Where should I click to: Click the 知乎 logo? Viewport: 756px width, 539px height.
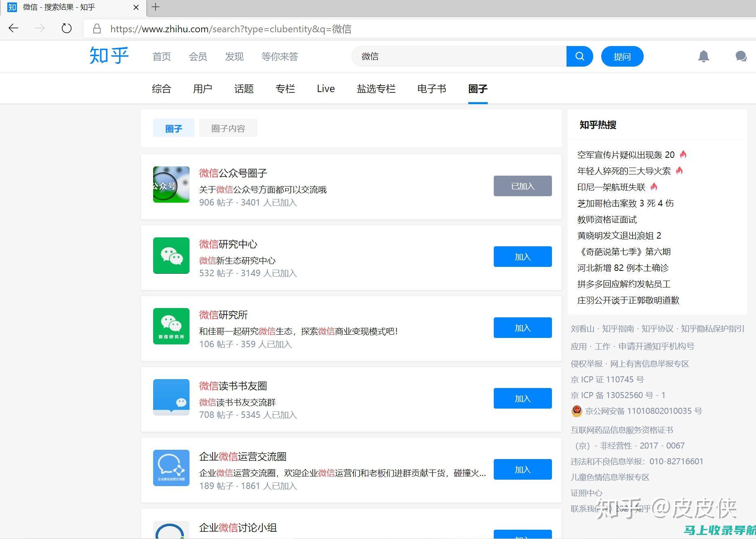click(x=109, y=56)
